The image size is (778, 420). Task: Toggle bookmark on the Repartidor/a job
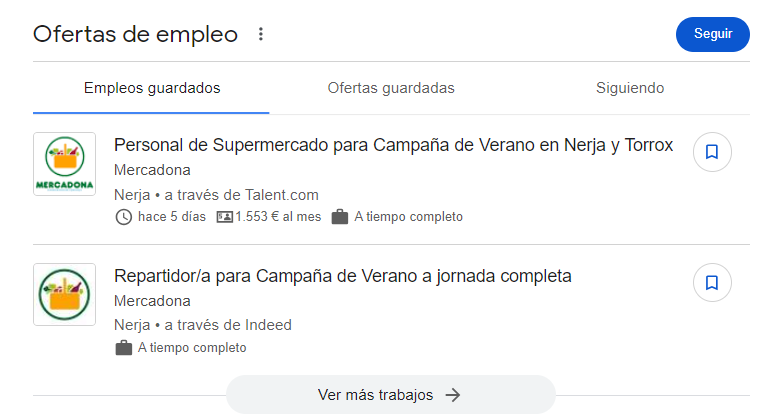point(712,283)
